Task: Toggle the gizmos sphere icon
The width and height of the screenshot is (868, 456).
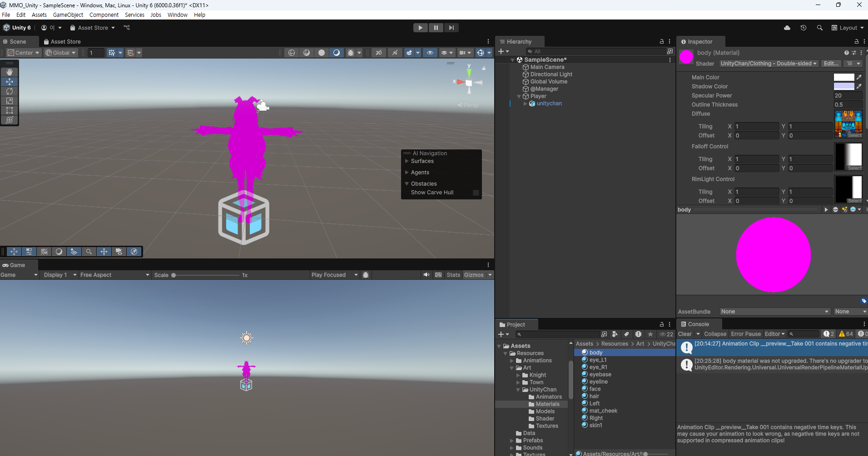Action: 481,53
